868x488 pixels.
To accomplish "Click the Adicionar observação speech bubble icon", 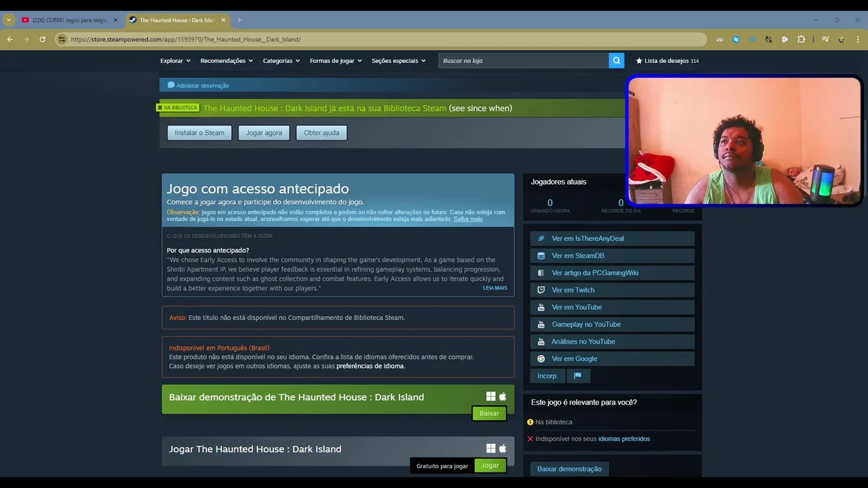I will tap(171, 85).
